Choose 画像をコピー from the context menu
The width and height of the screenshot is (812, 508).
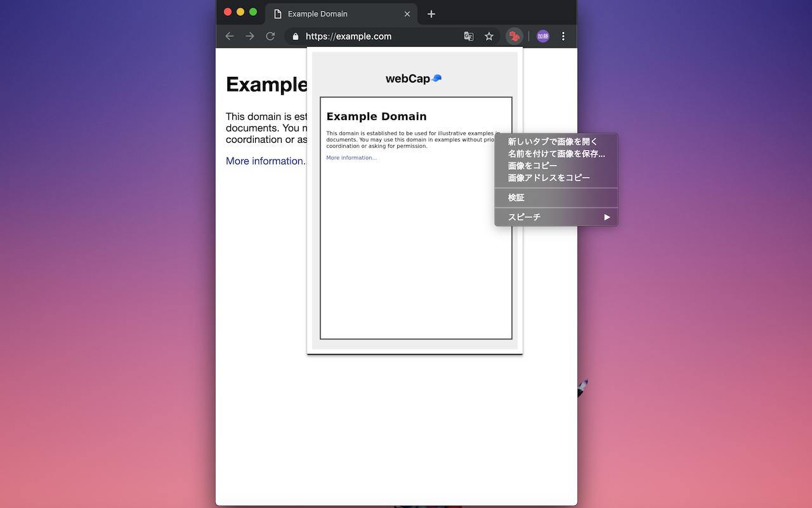click(556, 166)
